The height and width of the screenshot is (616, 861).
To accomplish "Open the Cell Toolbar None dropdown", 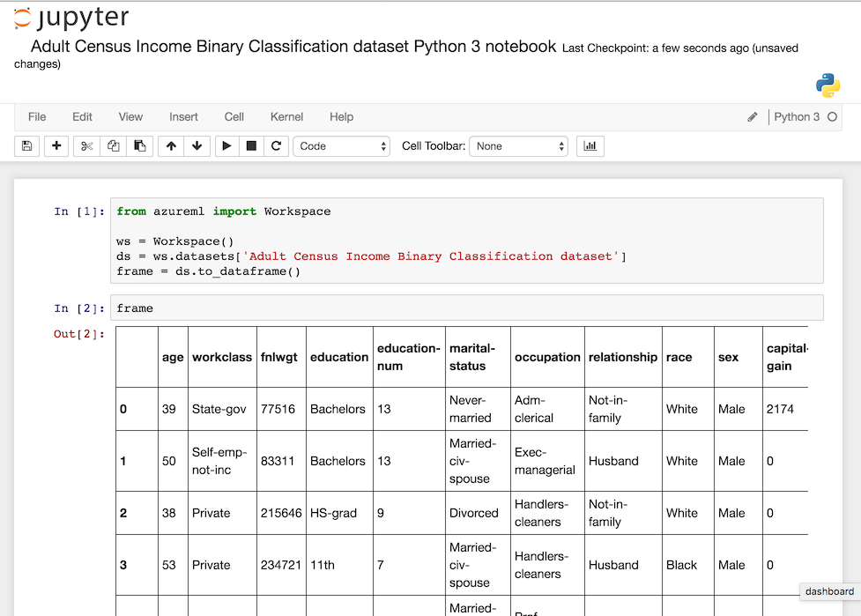I will point(519,146).
